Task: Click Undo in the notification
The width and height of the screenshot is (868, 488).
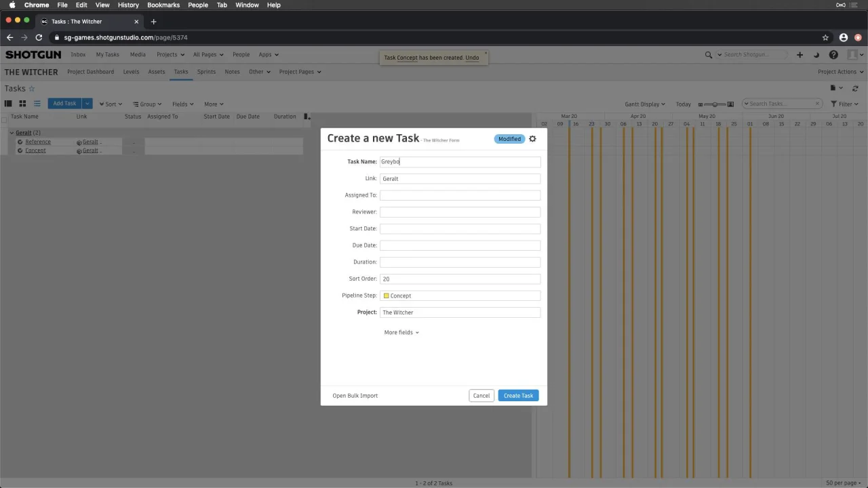Action: pos(472,58)
